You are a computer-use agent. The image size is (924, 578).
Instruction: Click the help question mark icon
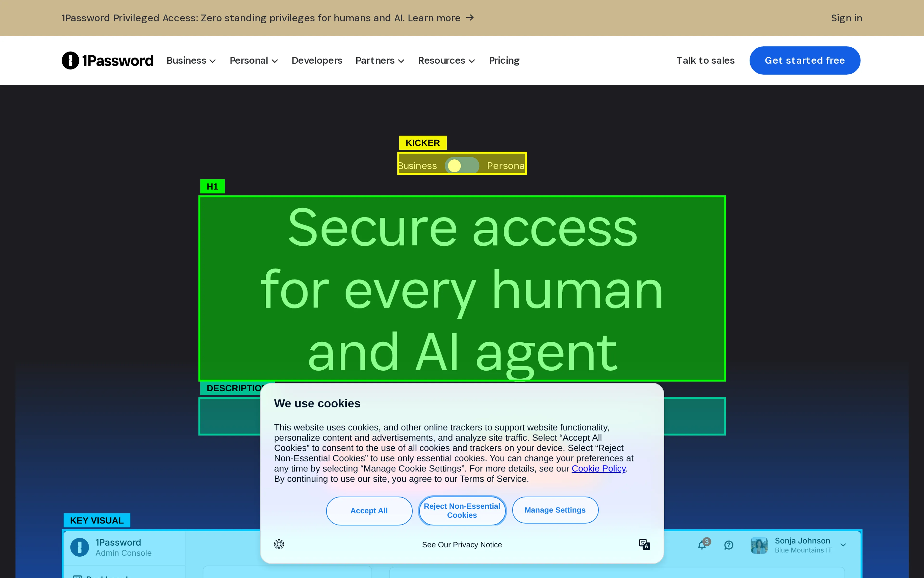point(729,545)
